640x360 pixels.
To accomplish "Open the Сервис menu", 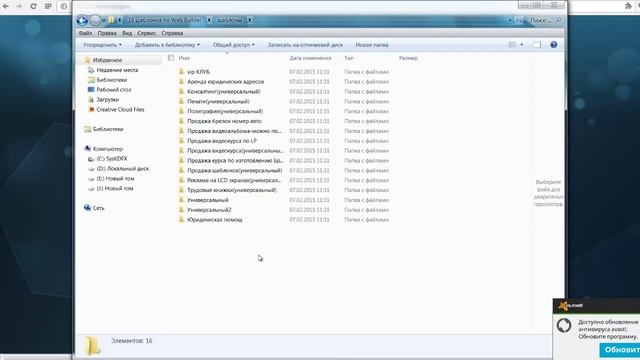I will [x=147, y=33].
